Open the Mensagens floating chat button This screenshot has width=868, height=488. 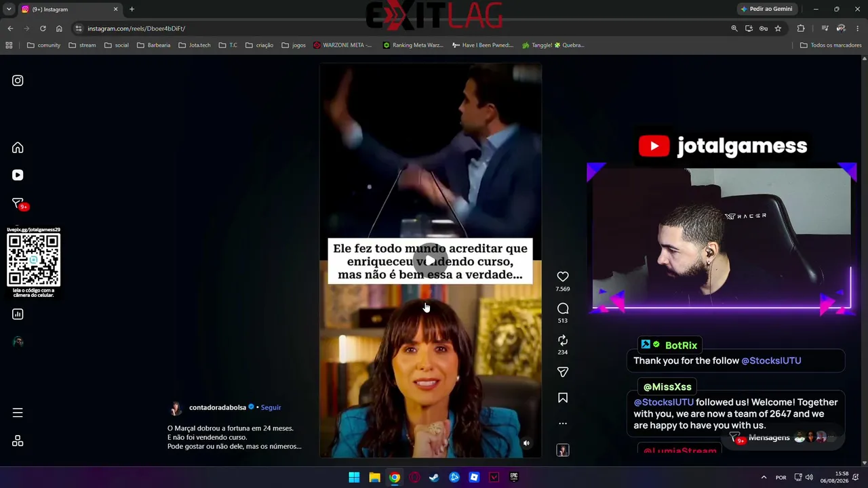[x=783, y=438]
